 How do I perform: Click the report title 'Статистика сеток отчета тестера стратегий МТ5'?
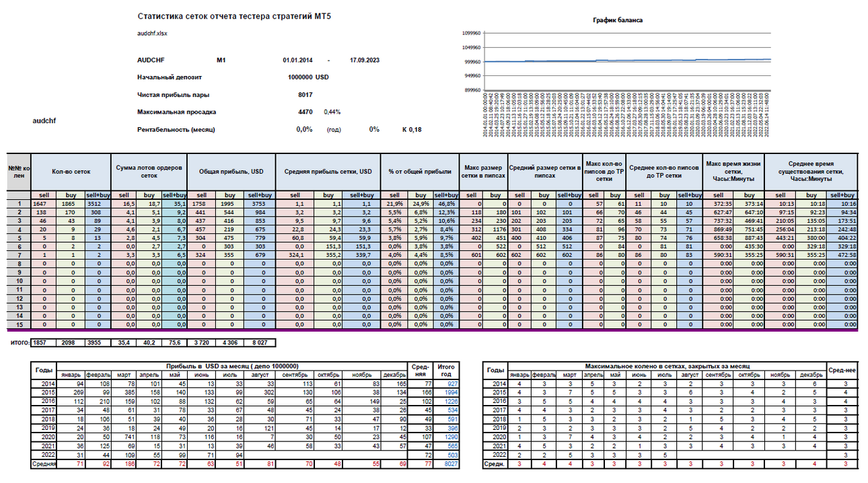pyautogui.click(x=233, y=15)
